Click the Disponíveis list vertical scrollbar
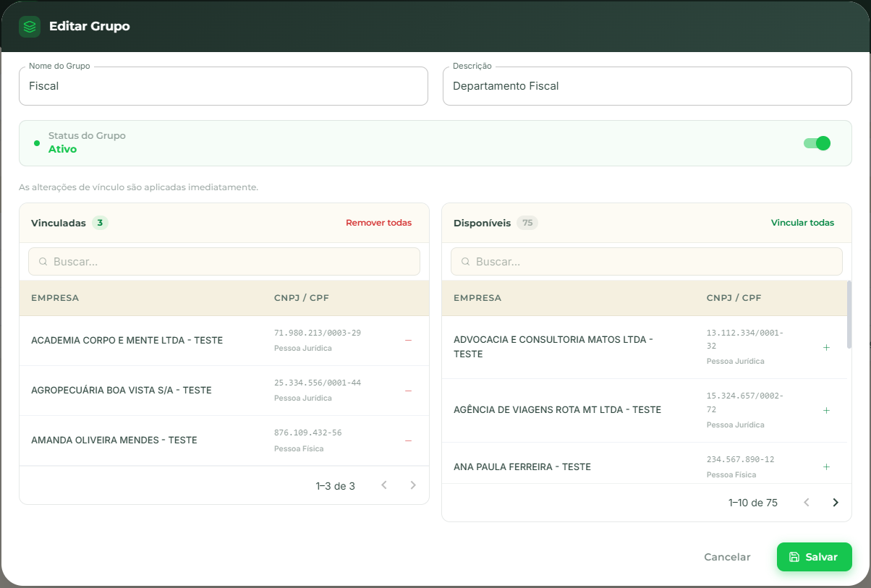The image size is (871, 588). click(849, 315)
